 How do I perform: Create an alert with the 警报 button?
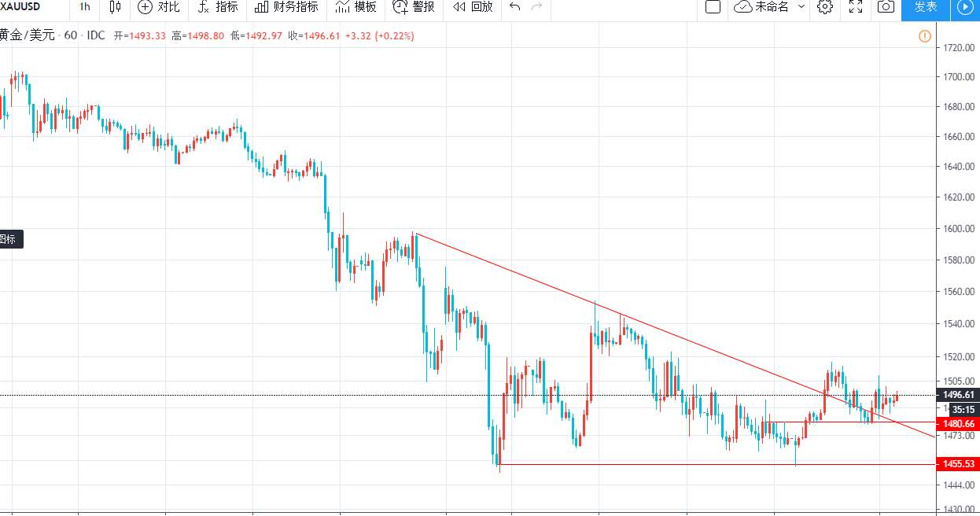(x=414, y=7)
